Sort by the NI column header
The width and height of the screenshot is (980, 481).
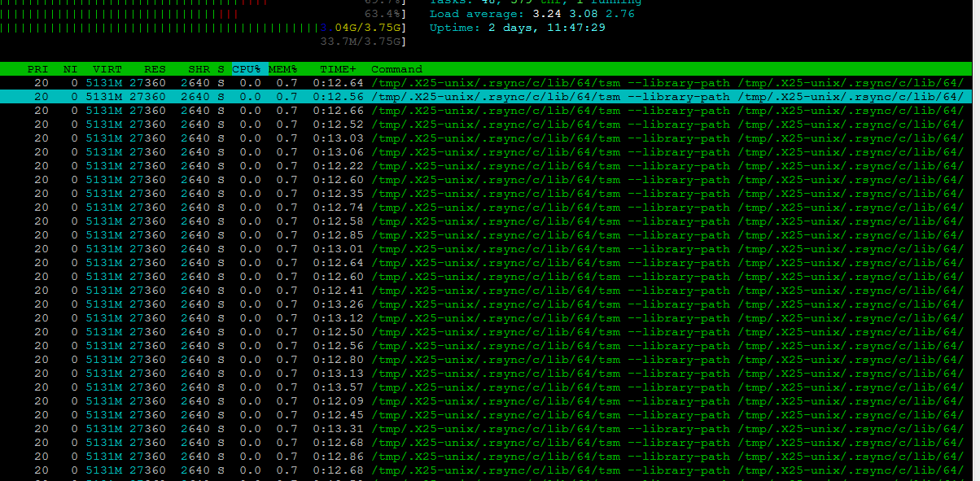71,69
